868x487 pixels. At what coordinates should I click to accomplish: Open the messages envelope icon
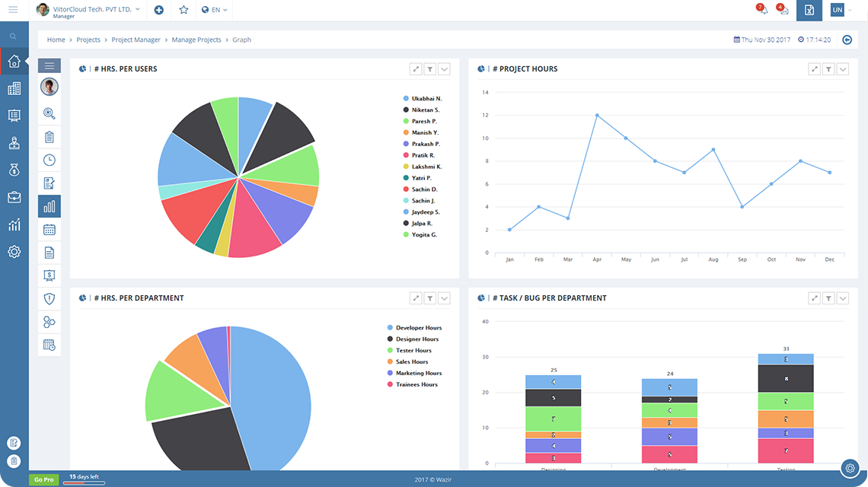[783, 9]
